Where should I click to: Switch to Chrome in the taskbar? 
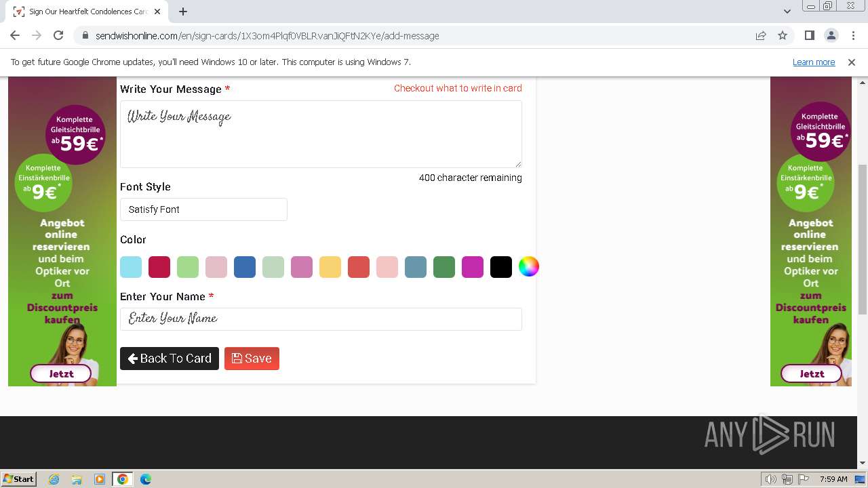pos(123,479)
